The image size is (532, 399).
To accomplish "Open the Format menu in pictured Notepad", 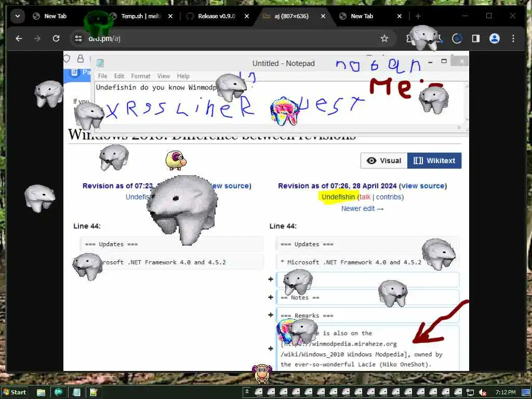I will coord(140,76).
